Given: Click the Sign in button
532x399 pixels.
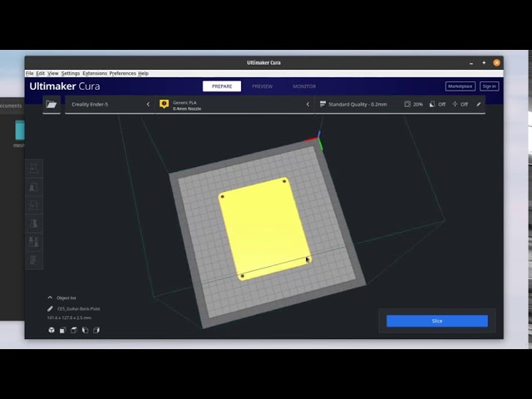Looking at the screenshot, I should point(490,86).
